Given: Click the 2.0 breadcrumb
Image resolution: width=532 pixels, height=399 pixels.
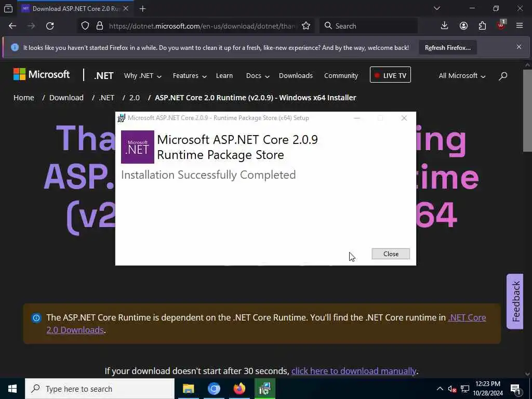Looking at the screenshot, I should [x=135, y=98].
